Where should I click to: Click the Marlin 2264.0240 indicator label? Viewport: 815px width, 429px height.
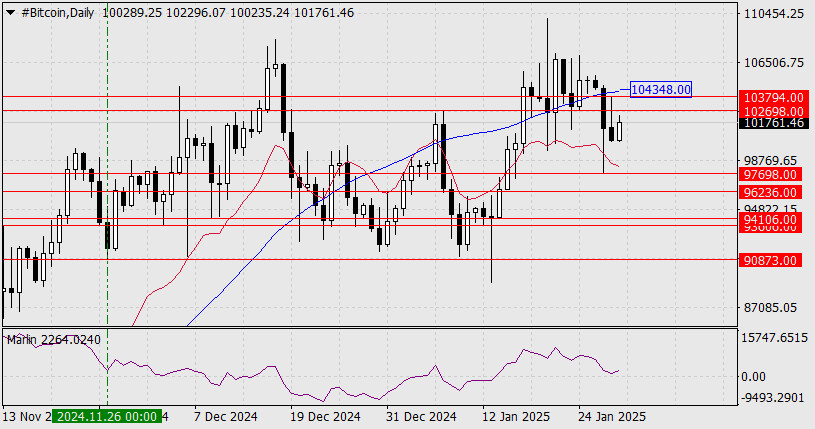[54, 340]
